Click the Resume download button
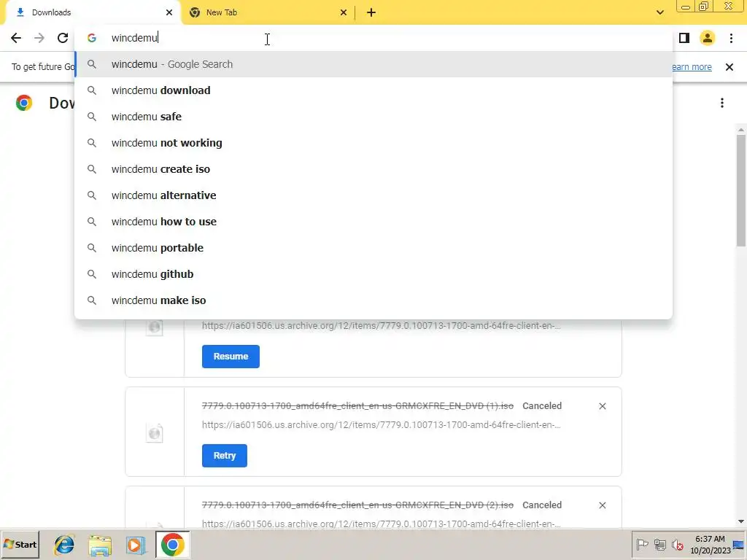 [x=231, y=357]
